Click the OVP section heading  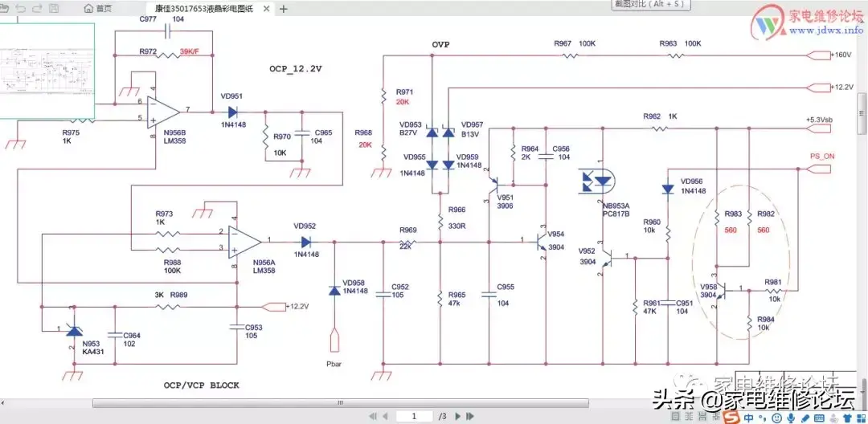[440, 44]
